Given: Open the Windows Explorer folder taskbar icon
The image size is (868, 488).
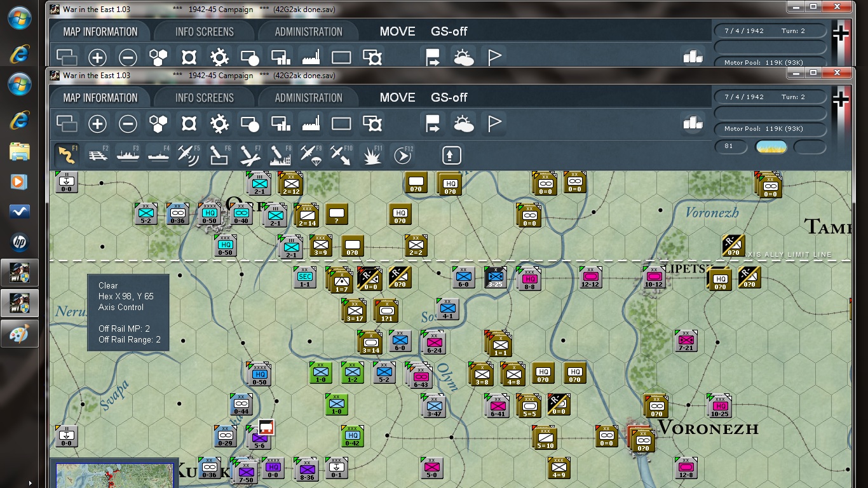Looking at the screenshot, I should (x=19, y=152).
